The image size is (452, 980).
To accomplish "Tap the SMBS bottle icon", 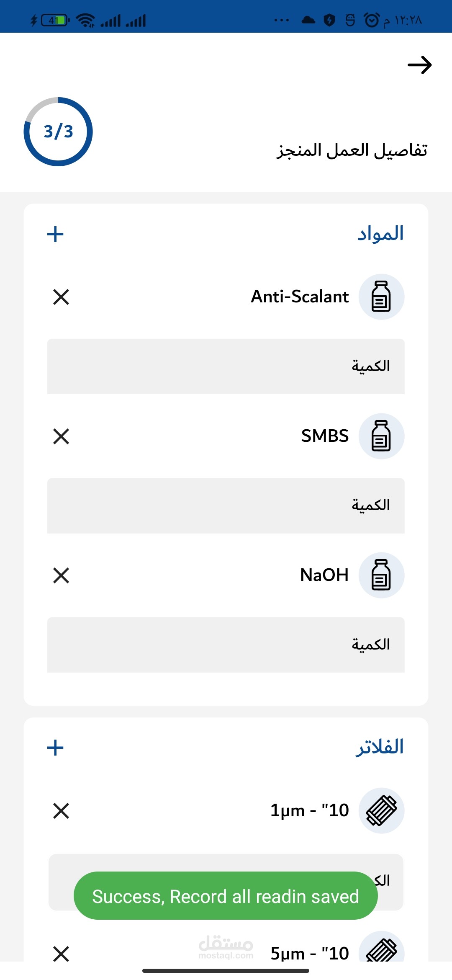I will (x=381, y=436).
